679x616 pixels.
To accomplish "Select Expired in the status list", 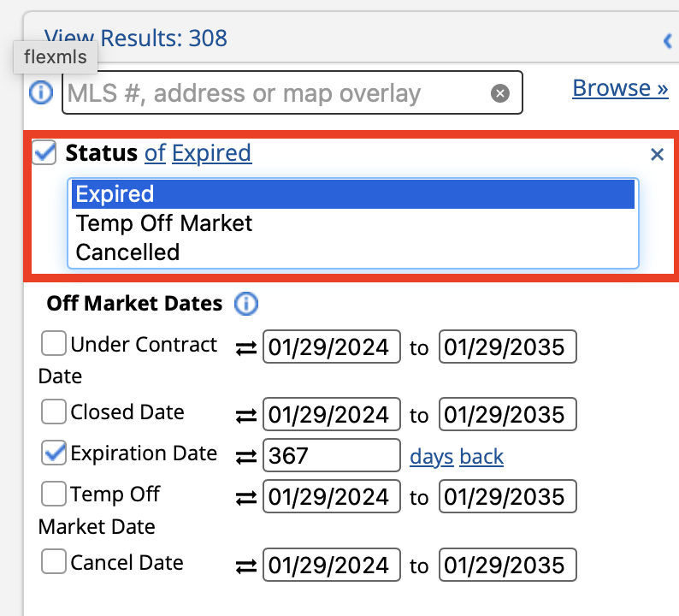I will [353, 194].
